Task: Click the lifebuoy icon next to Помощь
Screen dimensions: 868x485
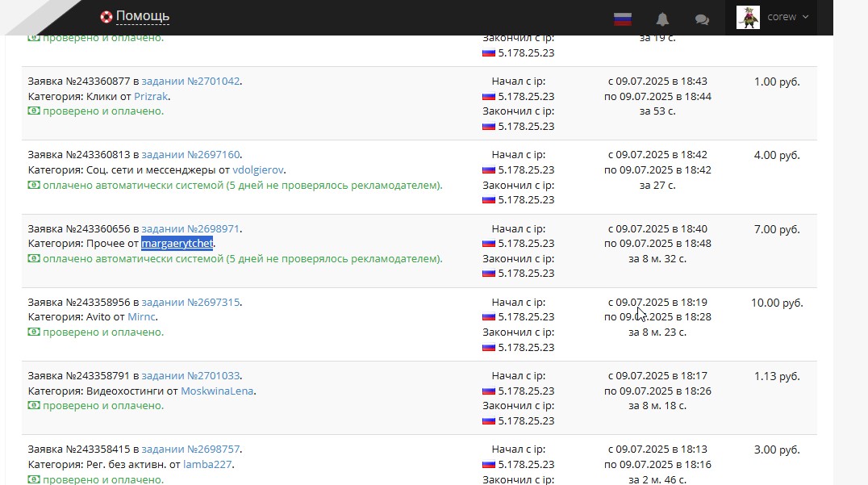Action: pyautogui.click(x=106, y=17)
